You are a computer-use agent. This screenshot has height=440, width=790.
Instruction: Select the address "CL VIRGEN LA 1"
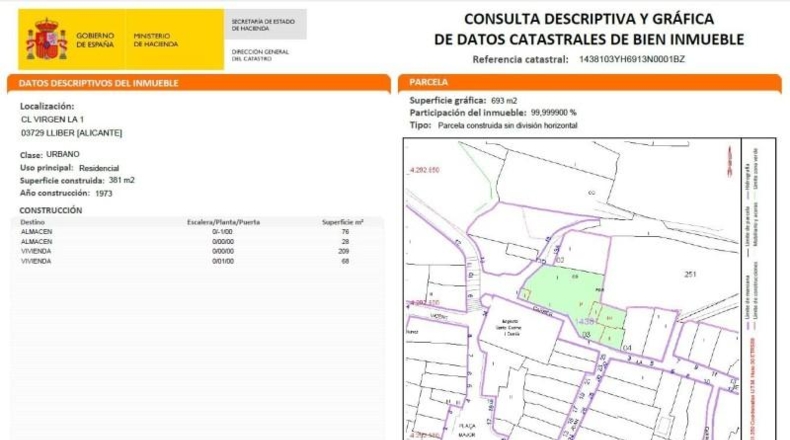tap(52, 119)
